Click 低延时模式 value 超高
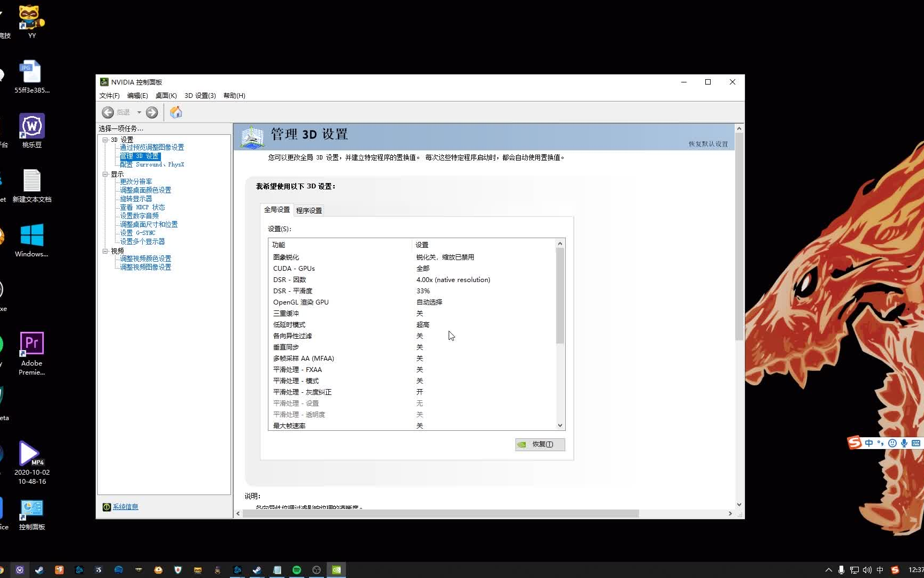924x578 pixels. [x=423, y=325]
